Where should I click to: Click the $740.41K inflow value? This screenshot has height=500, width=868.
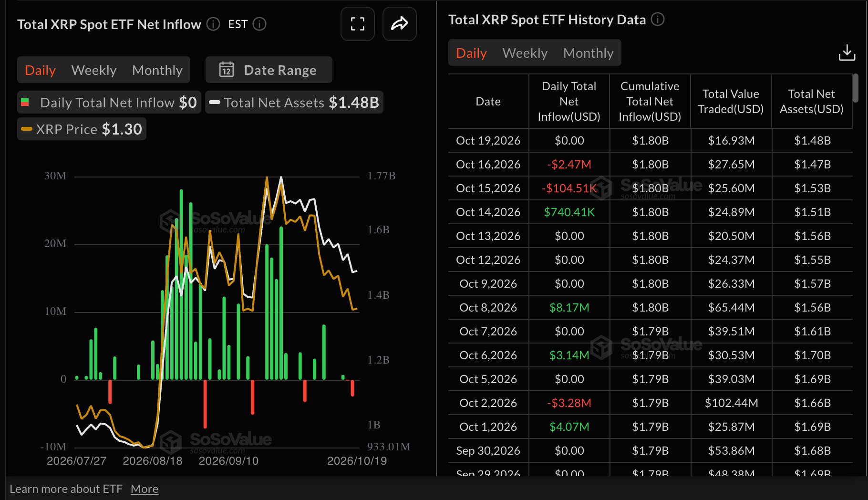(569, 212)
